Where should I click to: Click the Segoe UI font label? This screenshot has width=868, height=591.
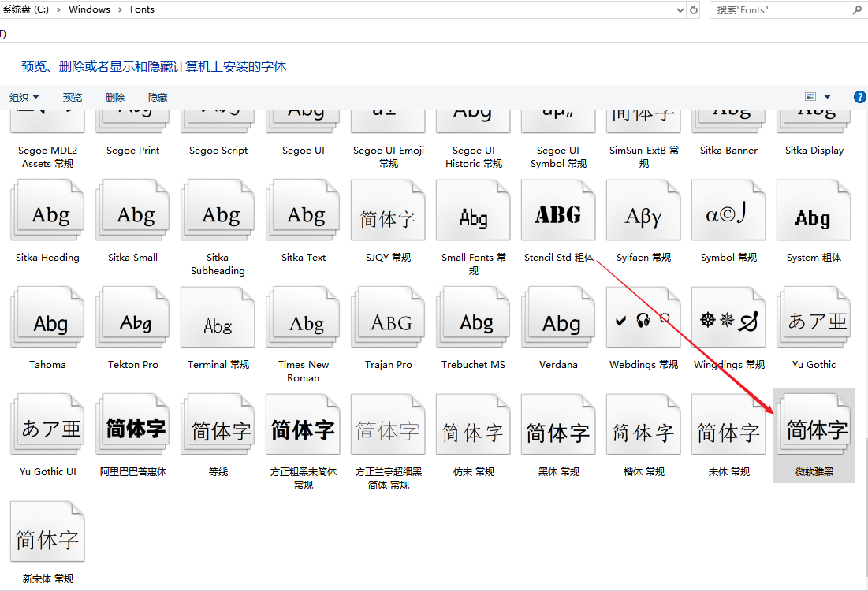click(x=304, y=150)
